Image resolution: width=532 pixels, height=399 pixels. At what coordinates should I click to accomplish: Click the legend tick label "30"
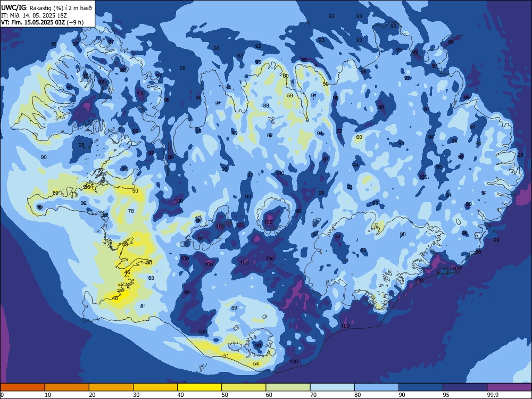click(136, 395)
